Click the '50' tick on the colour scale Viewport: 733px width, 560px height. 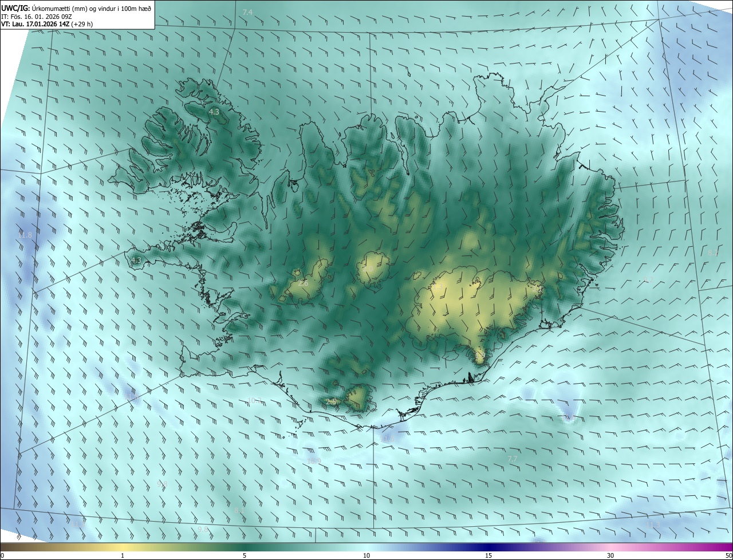[x=728, y=555]
